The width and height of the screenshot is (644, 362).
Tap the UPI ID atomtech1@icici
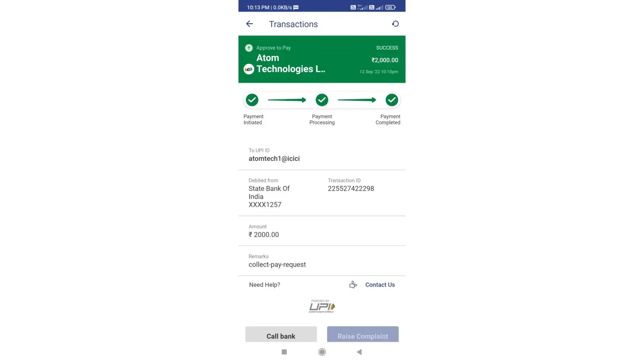tap(274, 159)
